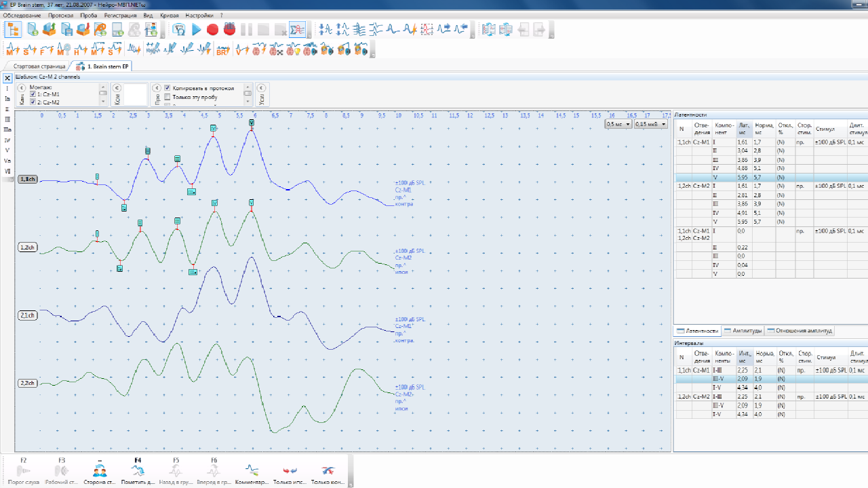Click the F stimulus icon in second toolbar

coord(46,49)
